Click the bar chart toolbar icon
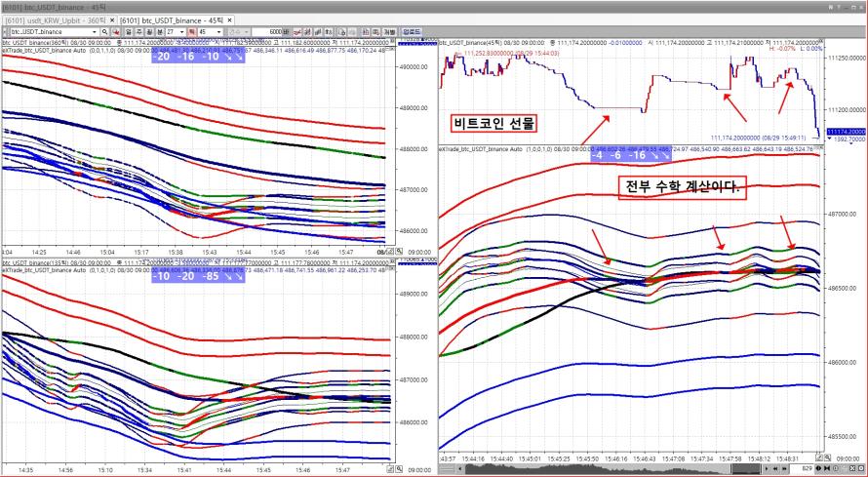The image size is (868, 477). tap(318, 31)
